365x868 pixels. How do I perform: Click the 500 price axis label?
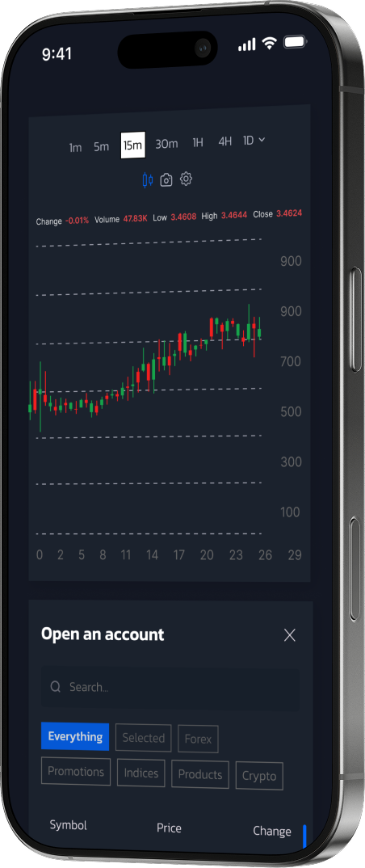(x=291, y=412)
